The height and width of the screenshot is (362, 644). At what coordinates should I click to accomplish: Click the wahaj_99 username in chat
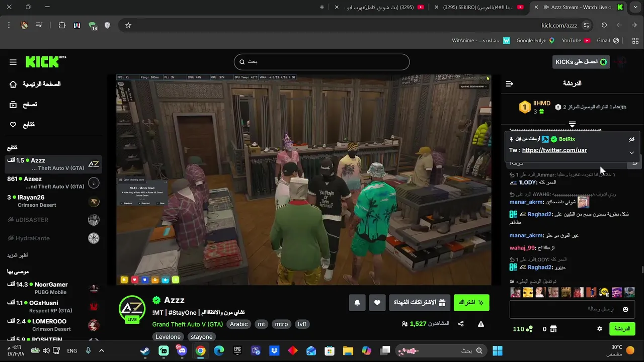(x=522, y=248)
